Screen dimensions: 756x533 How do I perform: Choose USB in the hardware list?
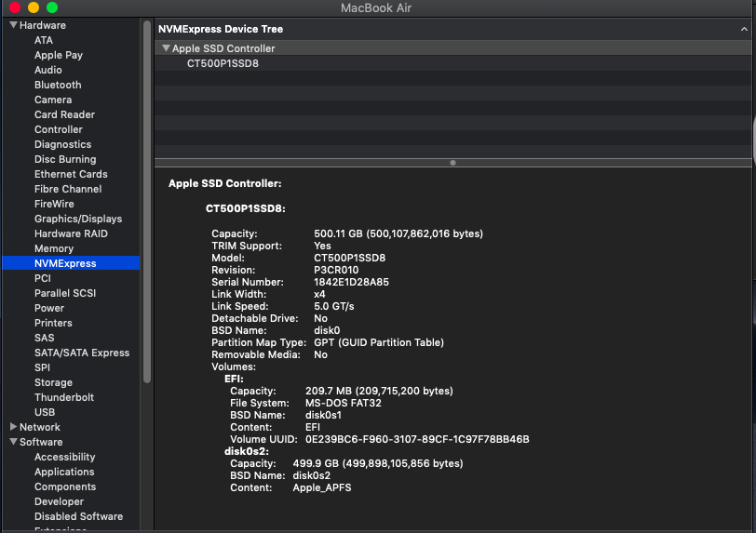[x=45, y=412]
